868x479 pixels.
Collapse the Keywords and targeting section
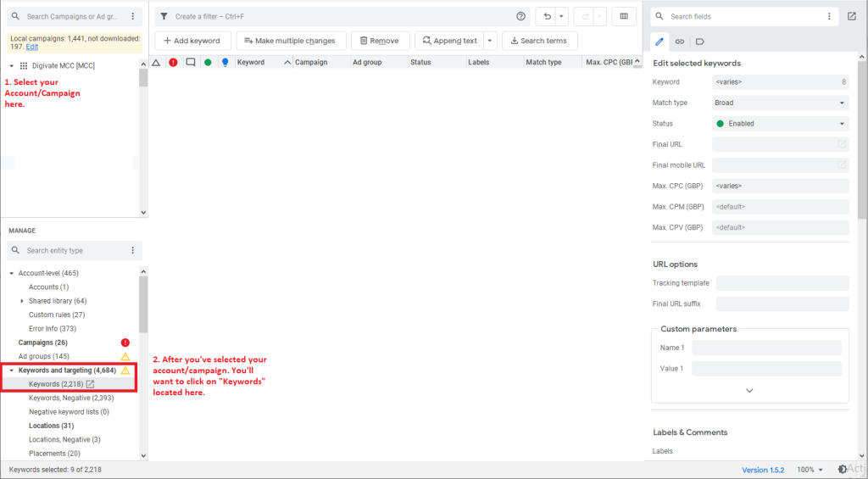click(12, 370)
